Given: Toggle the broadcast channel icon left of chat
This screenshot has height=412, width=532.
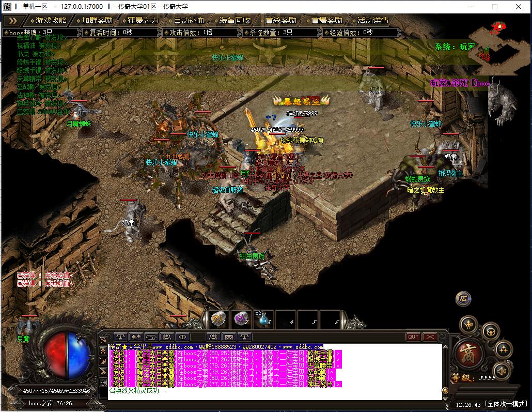Looking at the screenshot, I should click(x=103, y=341).
